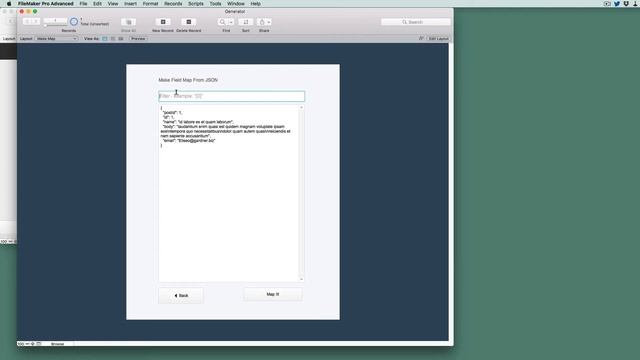Click the Preview button
Image resolution: width=640 pixels, height=360 pixels.
coord(138,39)
